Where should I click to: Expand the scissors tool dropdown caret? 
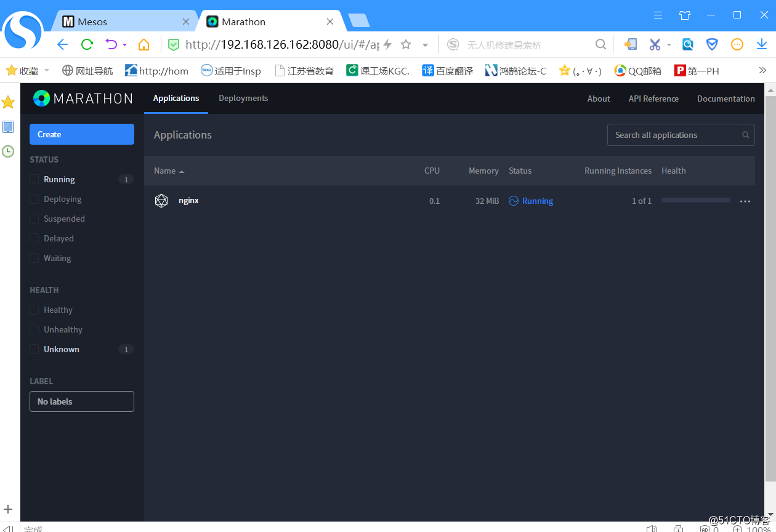(669, 45)
